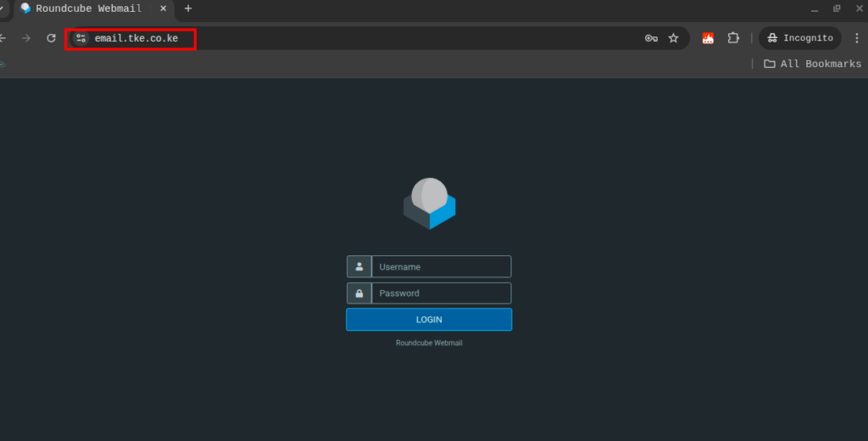
Task: Open the password manager key icon
Action: pos(651,38)
